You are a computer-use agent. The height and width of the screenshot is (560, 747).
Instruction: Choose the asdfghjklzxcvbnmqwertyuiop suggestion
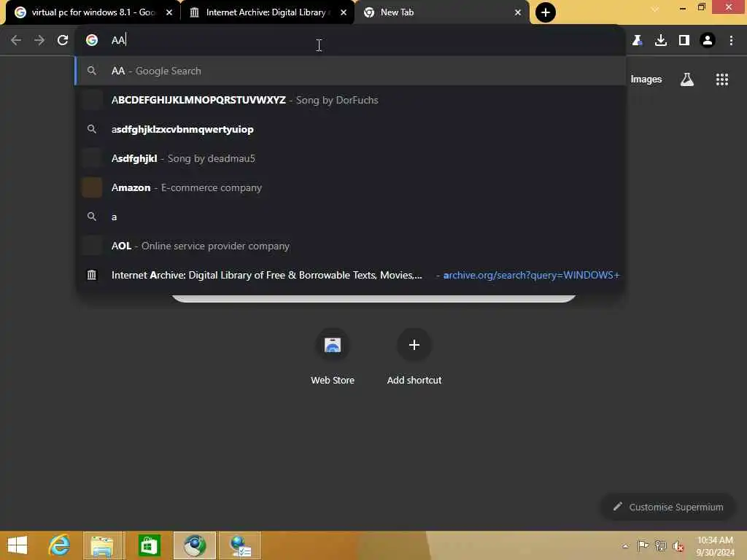(351, 129)
